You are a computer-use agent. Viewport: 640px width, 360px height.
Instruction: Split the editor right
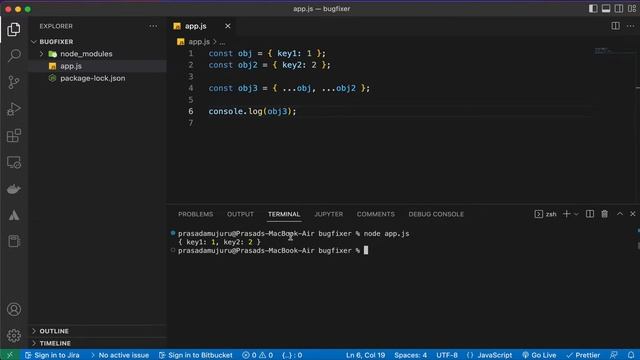(x=615, y=26)
